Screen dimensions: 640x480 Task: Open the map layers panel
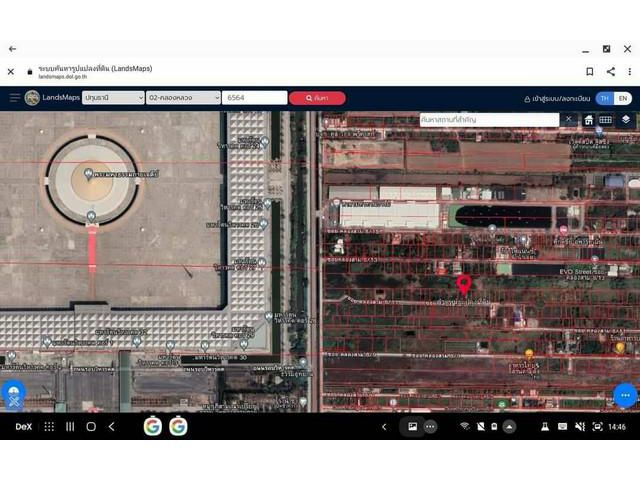pos(626,119)
